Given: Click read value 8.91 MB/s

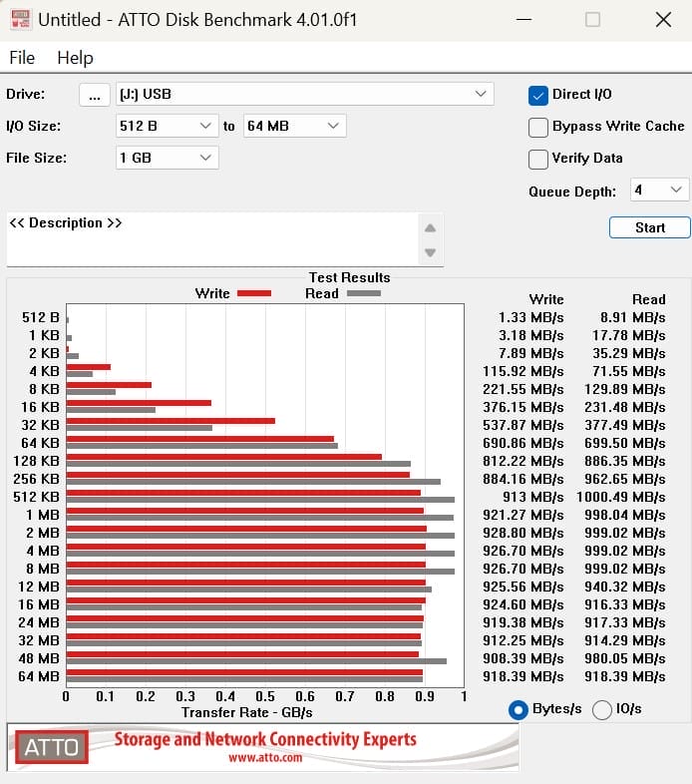Looking at the screenshot, I should [x=632, y=317].
